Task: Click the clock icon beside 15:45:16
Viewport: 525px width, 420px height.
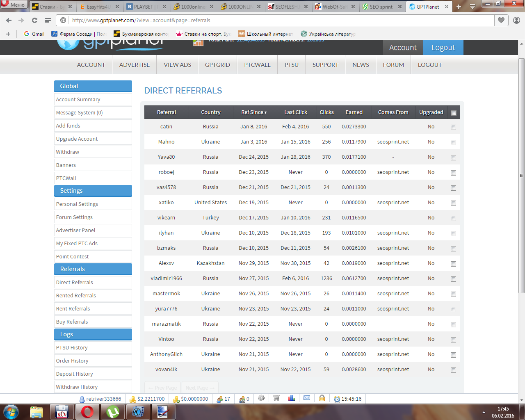Action: [337, 399]
